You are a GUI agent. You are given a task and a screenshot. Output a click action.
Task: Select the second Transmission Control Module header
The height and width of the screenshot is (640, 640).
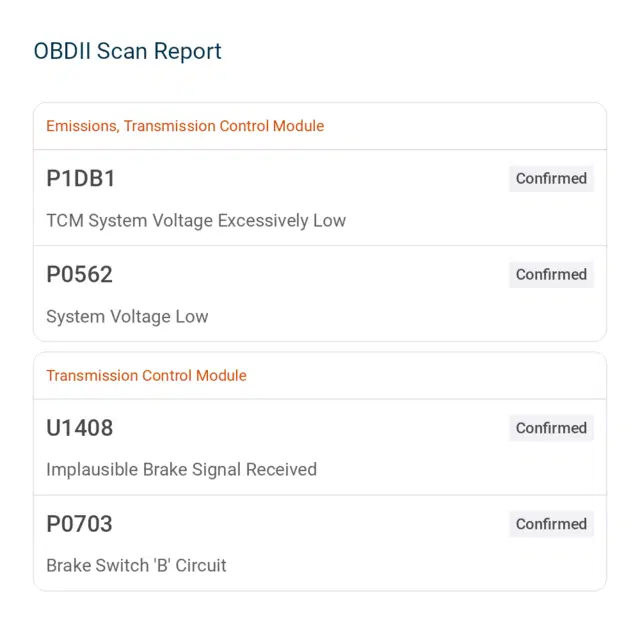(147, 376)
